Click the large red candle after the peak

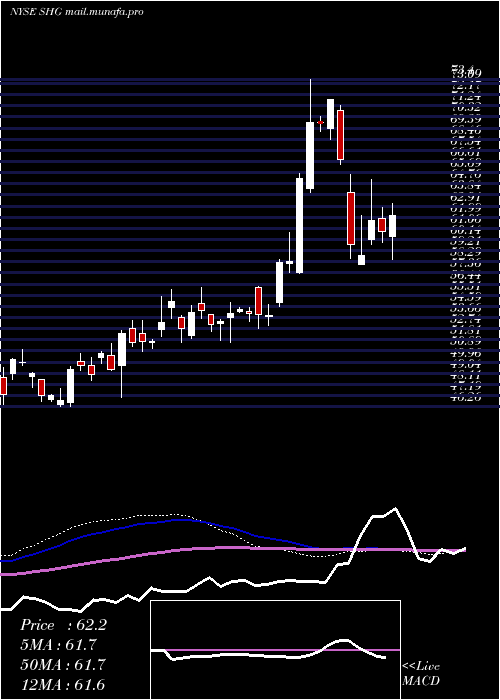click(x=340, y=135)
